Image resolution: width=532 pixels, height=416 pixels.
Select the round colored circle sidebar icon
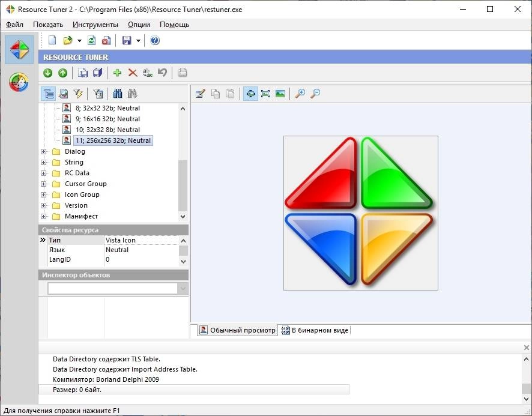coord(19,82)
